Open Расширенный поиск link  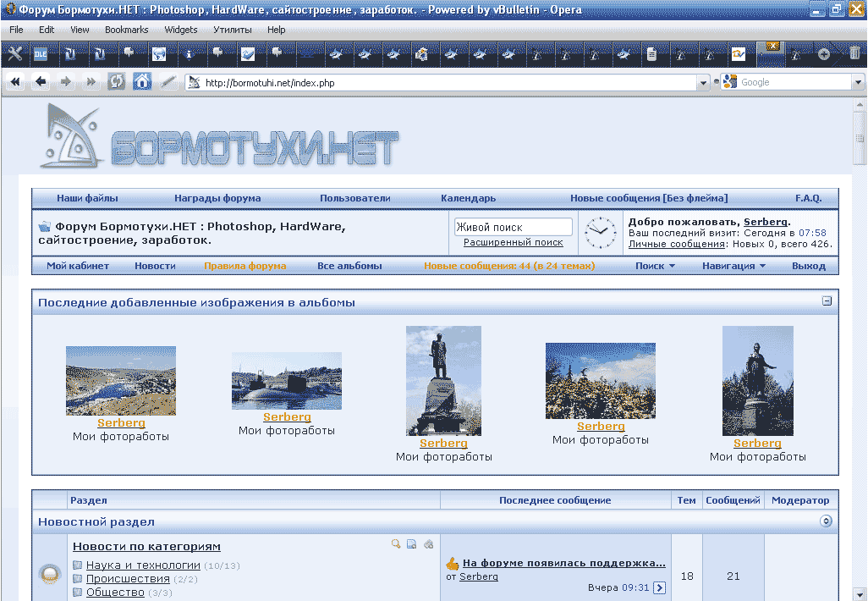pyautogui.click(x=514, y=242)
